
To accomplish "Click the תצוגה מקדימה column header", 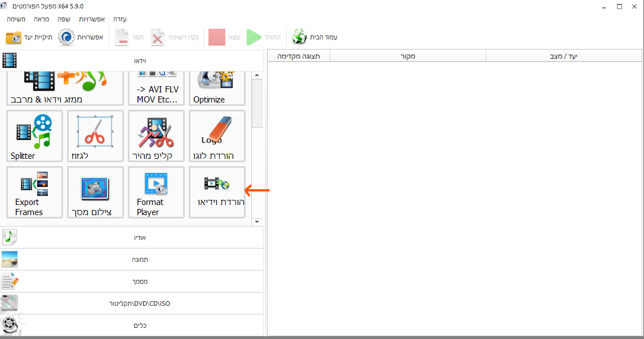I will [x=299, y=56].
